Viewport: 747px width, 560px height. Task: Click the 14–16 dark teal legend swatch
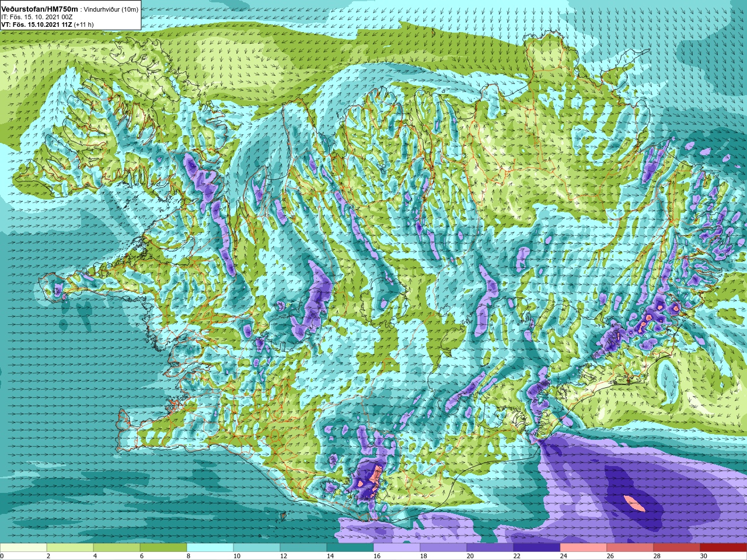click(350, 548)
